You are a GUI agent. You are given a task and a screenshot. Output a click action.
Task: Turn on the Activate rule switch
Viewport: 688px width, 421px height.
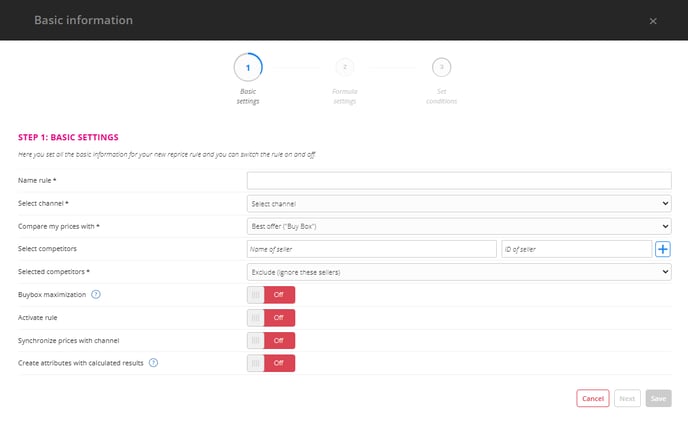click(x=271, y=317)
